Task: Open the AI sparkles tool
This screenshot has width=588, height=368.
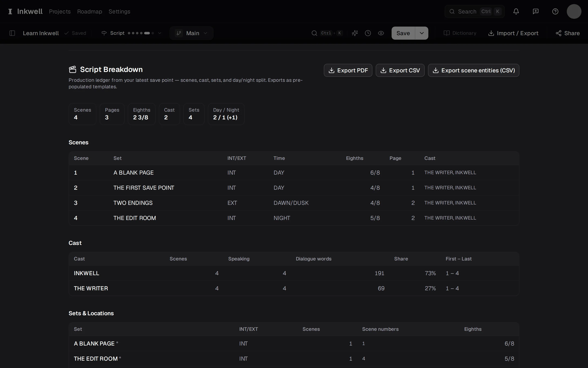Action: point(355,33)
